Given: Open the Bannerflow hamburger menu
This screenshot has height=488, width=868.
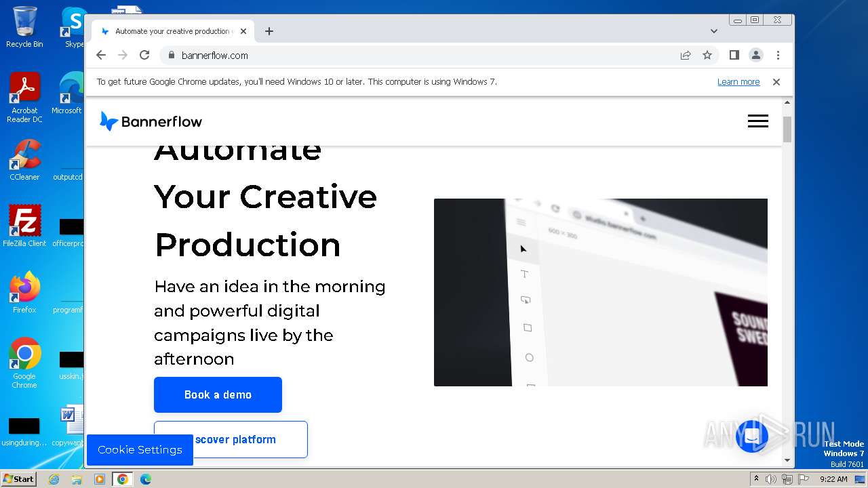Looking at the screenshot, I should pyautogui.click(x=758, y=121).
